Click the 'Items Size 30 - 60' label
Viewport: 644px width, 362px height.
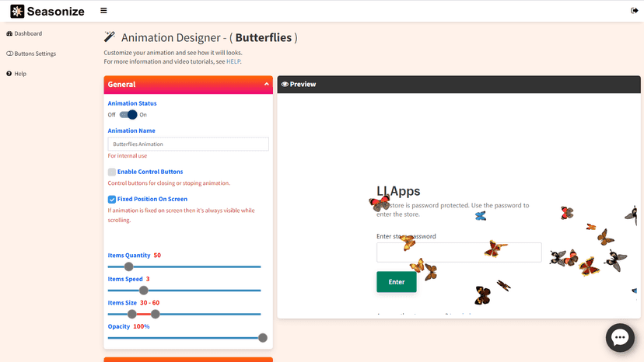point(134,303)
